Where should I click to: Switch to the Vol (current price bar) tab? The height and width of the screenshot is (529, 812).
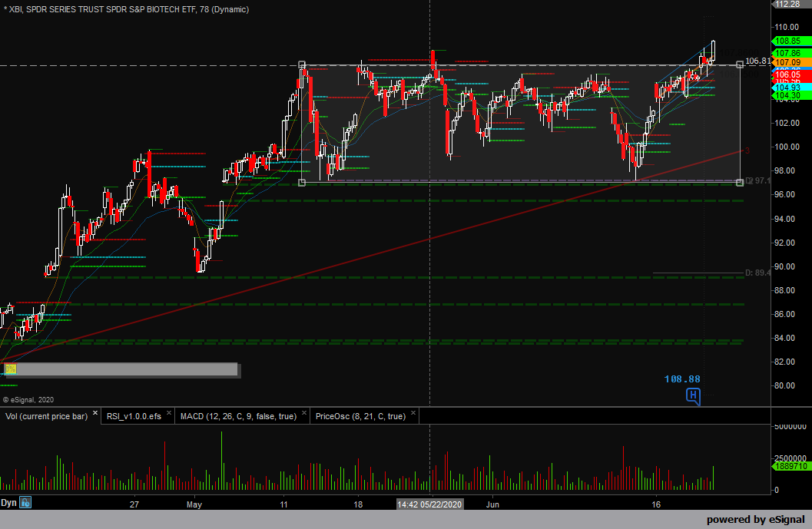[x=47, y=416]
